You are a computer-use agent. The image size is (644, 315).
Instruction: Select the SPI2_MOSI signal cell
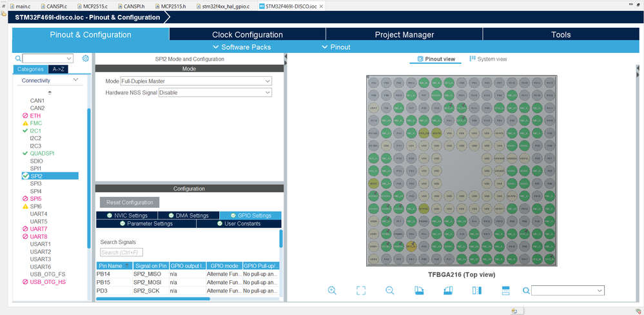(150, 283)
